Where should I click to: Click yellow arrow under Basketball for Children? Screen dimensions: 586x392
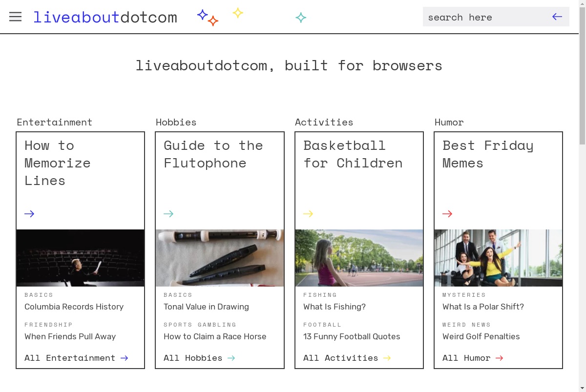pos(308,214)
